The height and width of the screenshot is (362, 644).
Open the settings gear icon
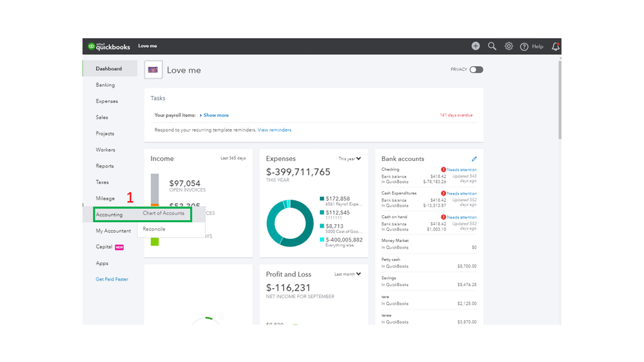509,46
